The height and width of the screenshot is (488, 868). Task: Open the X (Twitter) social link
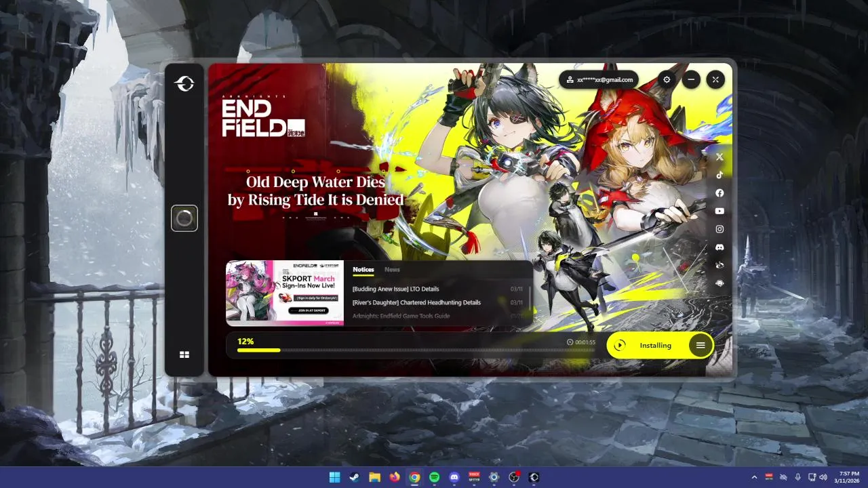tap(719, 157)
